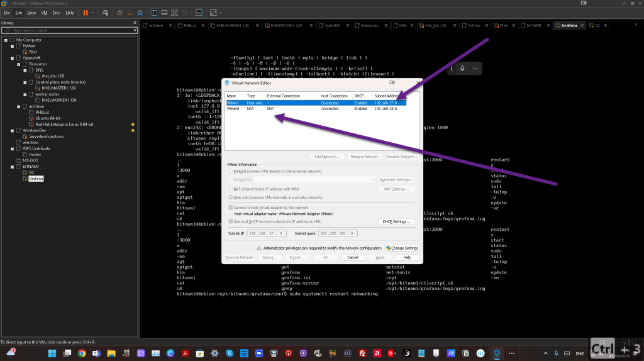Click the weather widget on taskbar

[11, 352]
